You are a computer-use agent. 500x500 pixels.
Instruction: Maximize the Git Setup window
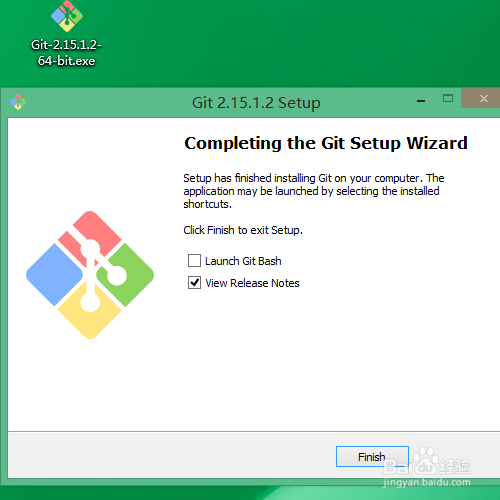click(x=448, y=98)
